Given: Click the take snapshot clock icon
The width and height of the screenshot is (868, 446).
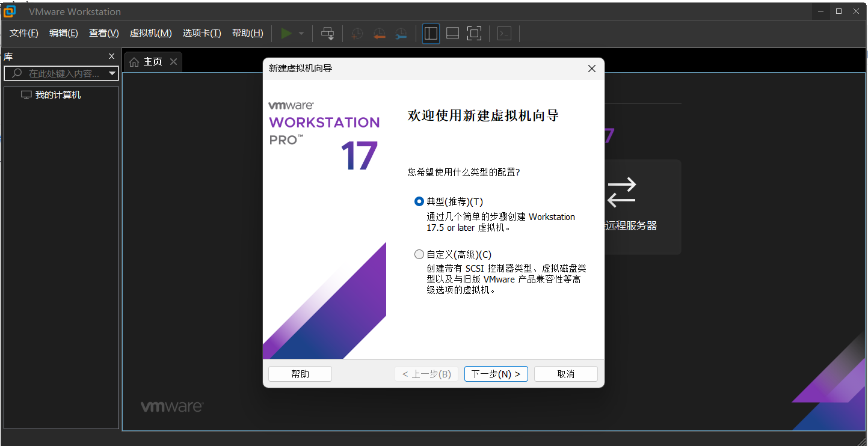Looking at the screenshot, I should [x=357, y=34].
